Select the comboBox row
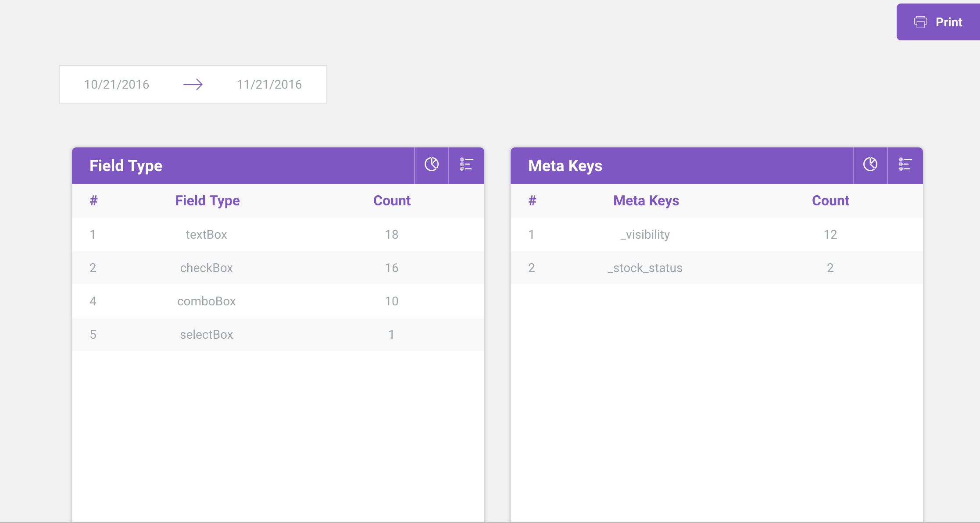 pos(206,301)
